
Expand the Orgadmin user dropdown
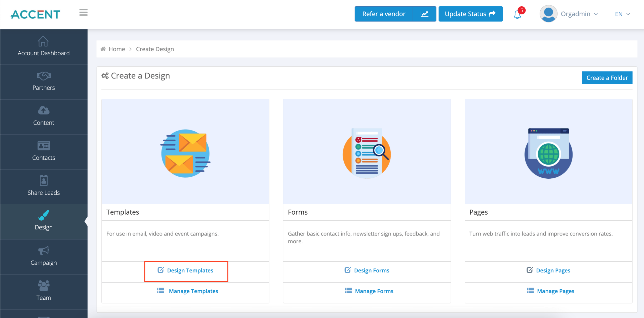coord(569,14)
